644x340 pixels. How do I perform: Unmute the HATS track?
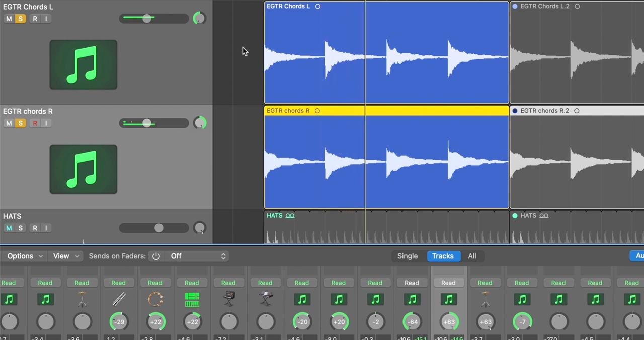click(x=9, y=228)
